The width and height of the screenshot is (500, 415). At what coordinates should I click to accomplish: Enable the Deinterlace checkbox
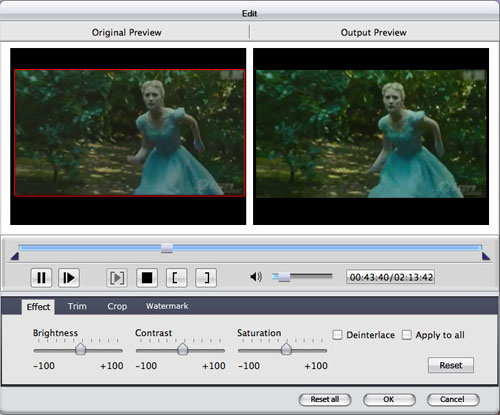337,335
